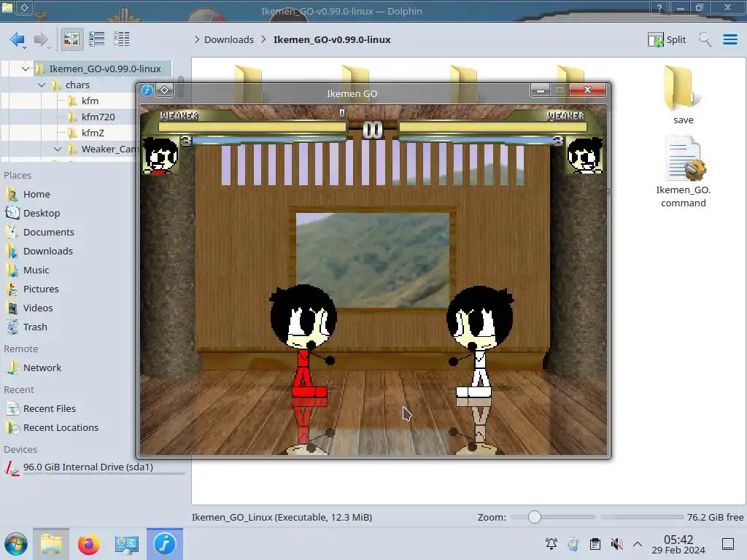Minimize the Ikemen GO window
Viewport: 747px width, 560px height.
tap(541, 90)
